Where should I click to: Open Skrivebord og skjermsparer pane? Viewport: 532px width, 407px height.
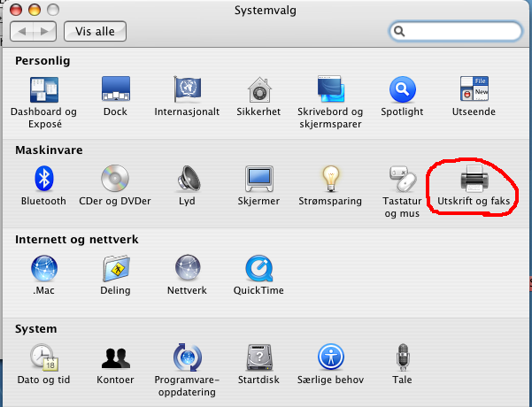[331, 90]
